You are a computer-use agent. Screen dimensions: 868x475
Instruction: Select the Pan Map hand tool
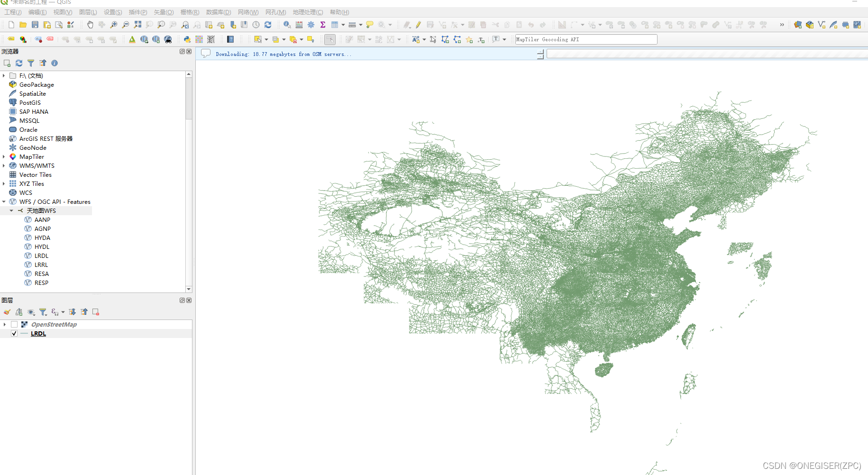click(90, 25)
